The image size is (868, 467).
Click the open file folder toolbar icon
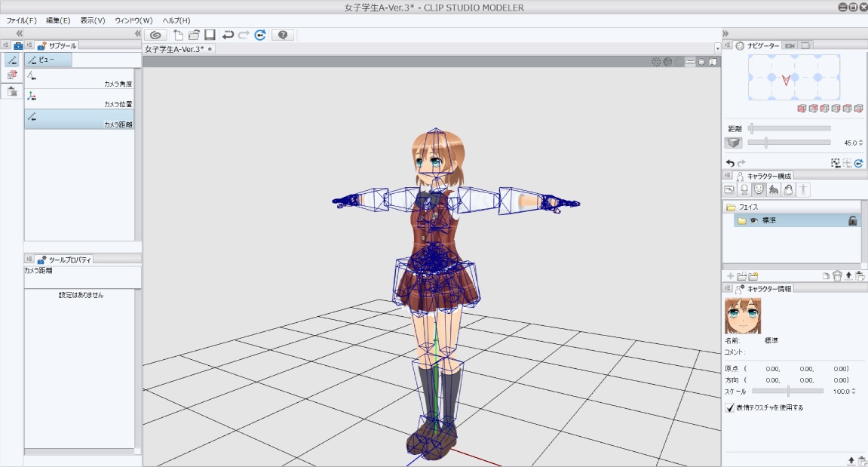[x=194, y=35]
